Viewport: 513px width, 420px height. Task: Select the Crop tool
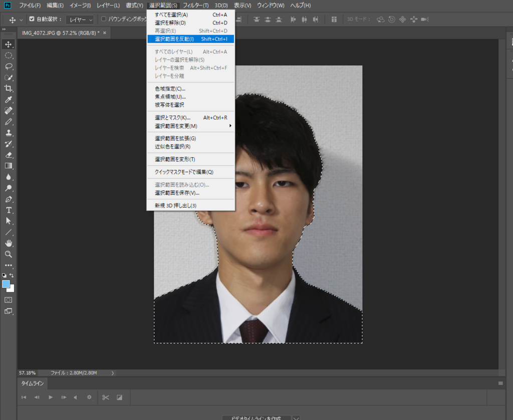point(9,88)
